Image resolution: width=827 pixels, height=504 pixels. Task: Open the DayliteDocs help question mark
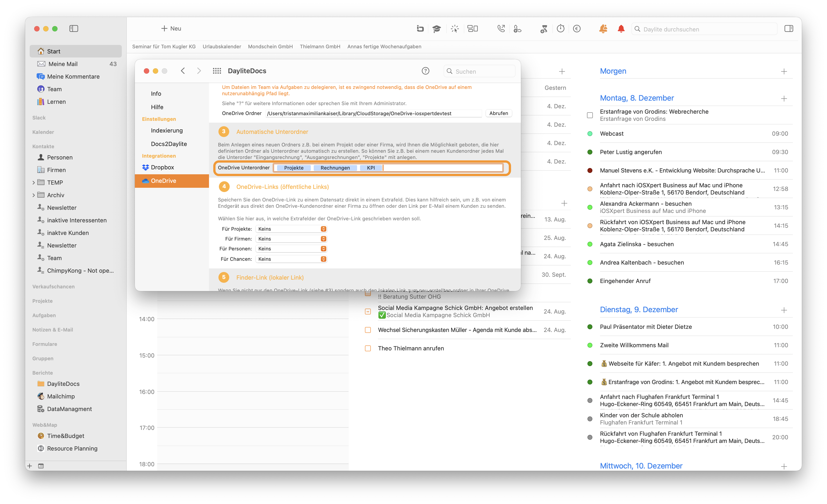pos(425,71)
